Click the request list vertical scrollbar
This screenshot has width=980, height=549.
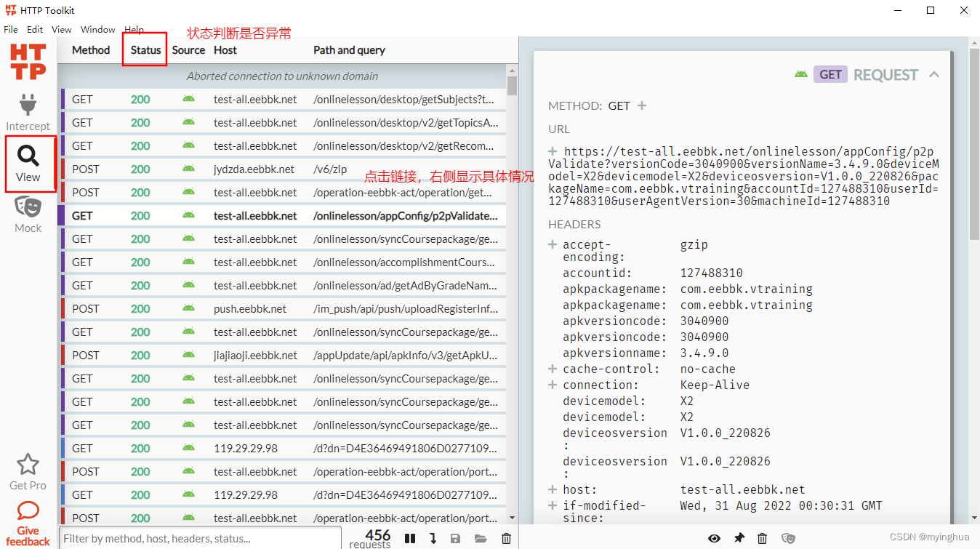tap(512, 86)
